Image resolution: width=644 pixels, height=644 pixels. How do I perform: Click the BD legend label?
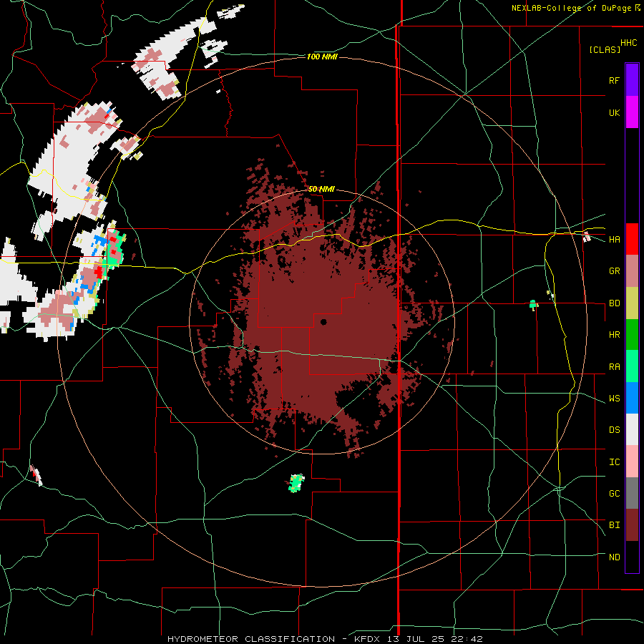[614, 303]
